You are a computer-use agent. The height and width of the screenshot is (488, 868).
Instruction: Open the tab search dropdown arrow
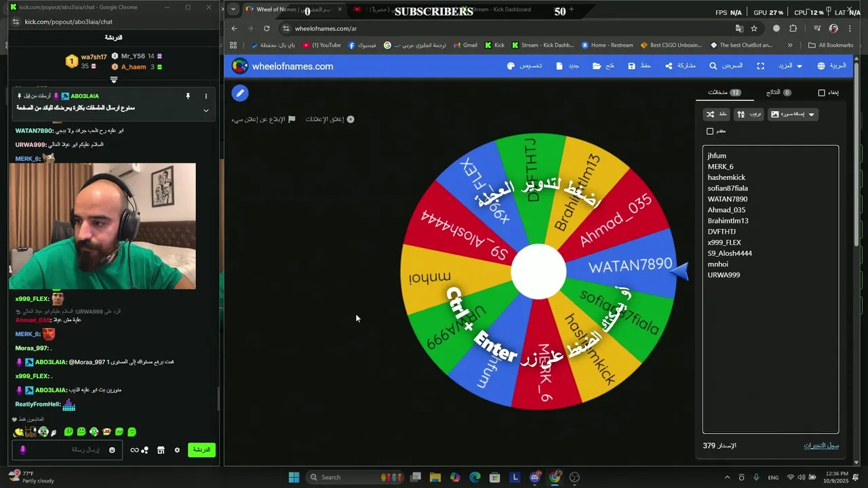point(233,9)
